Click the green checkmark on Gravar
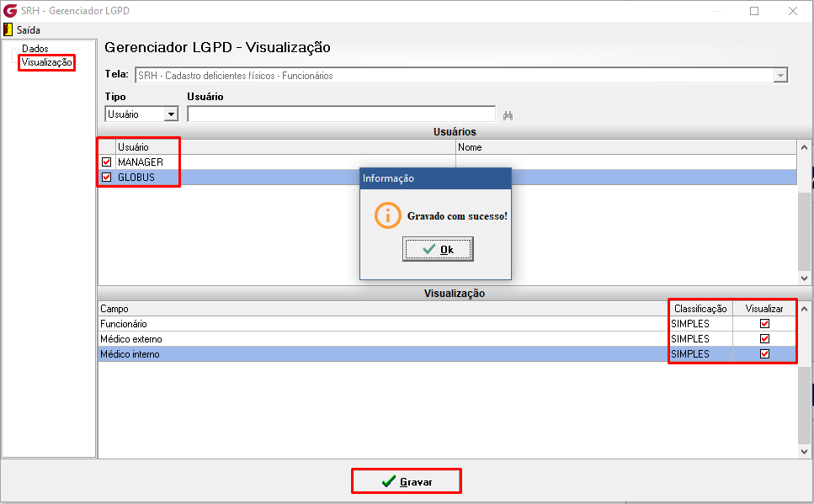The width and height of the screenshot is (814, 504). 388,481
